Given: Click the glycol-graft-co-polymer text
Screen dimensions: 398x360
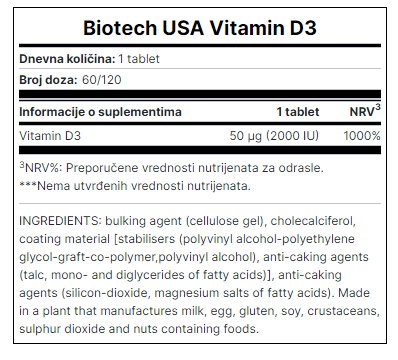Looking at the screenshot, I should [87, 257].
